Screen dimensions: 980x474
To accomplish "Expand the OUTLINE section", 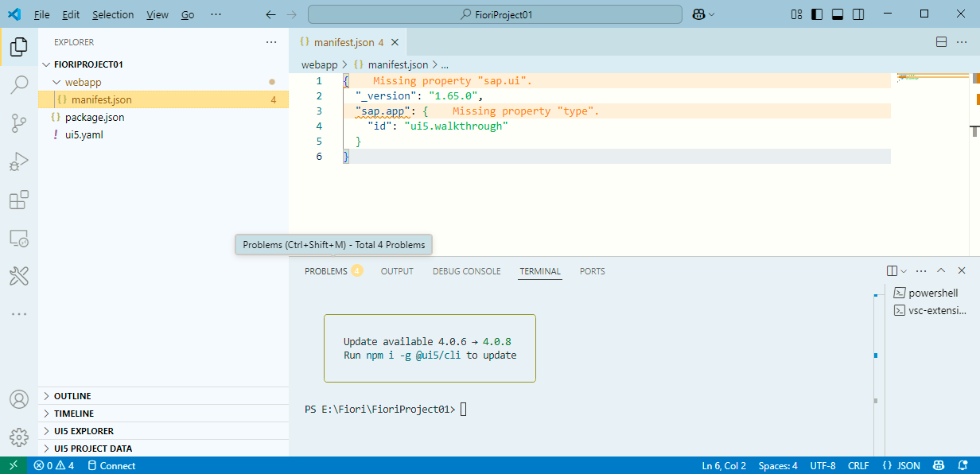I will [163, 396].
